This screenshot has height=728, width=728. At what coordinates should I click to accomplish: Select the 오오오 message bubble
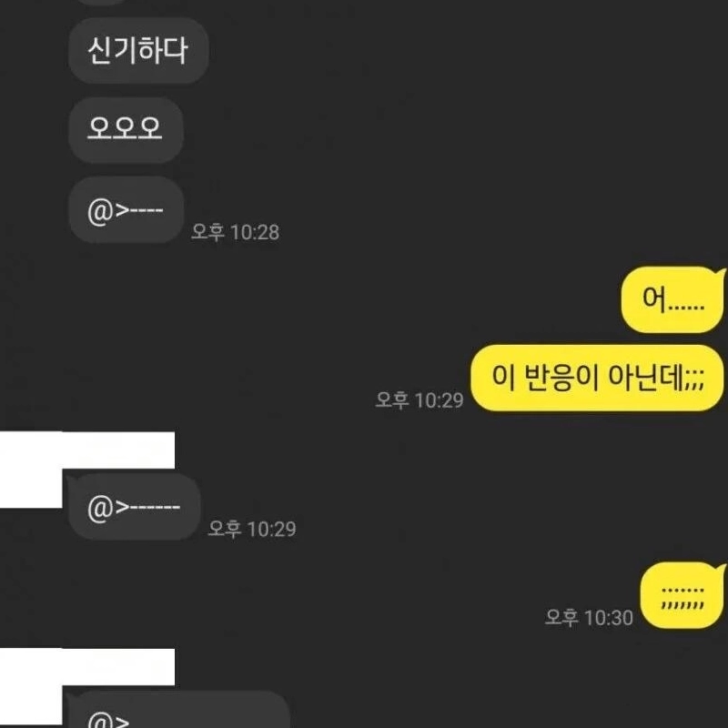click(x=126, y=130)
